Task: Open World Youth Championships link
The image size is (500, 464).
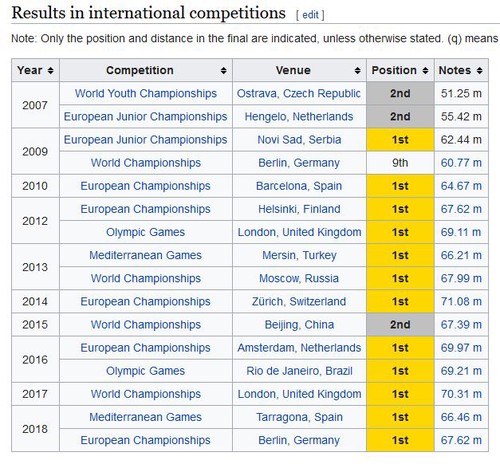Action: [x=146, y=93]
